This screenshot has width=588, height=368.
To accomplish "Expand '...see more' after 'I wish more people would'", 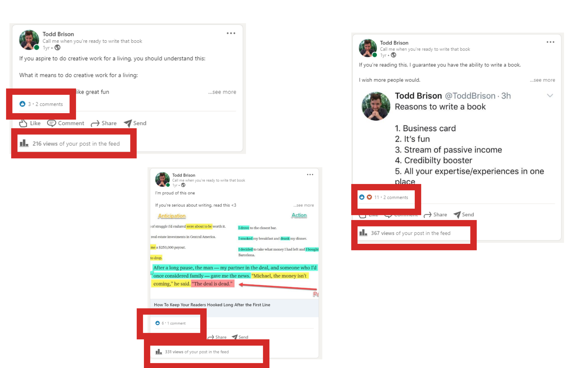I will (542, 80).
